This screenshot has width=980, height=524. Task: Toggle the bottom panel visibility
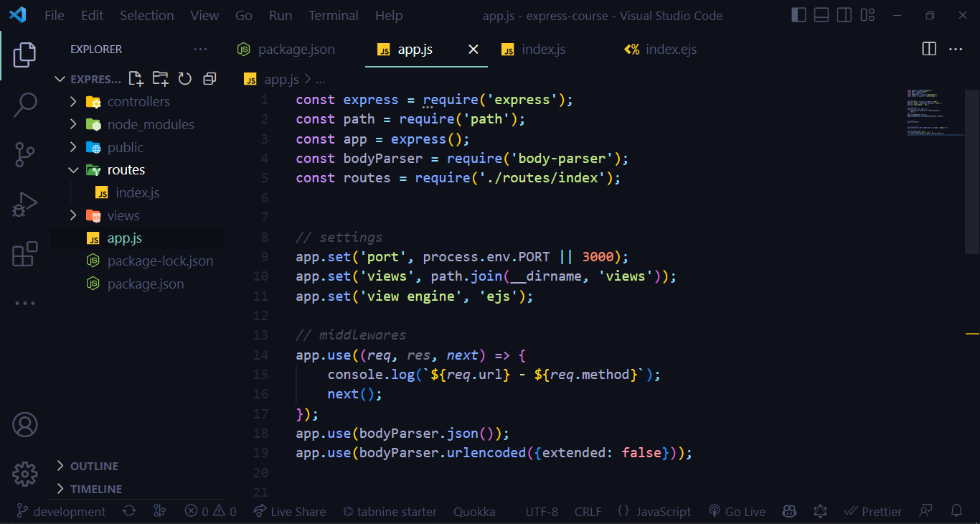pos(821,14)
